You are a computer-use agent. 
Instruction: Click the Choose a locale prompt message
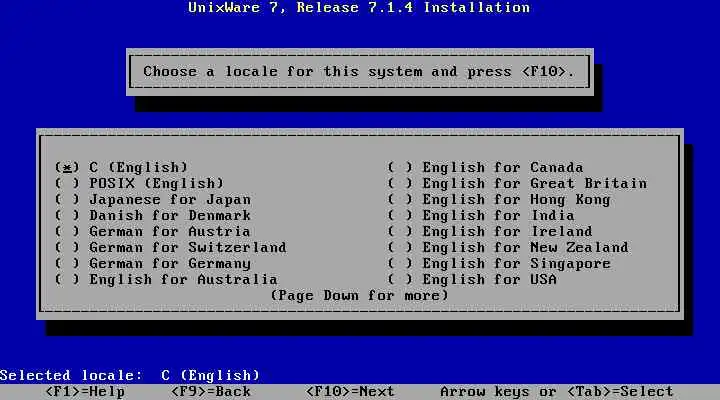click(359, 72)
